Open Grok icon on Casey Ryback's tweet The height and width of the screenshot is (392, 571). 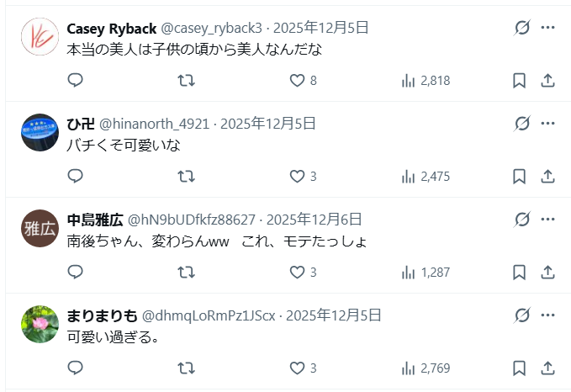[522, 28]
